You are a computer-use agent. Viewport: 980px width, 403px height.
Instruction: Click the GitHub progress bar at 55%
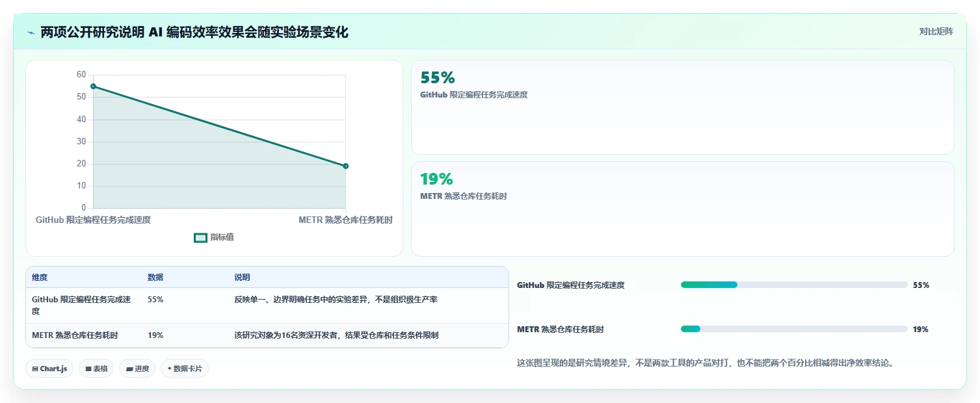tap(794, 285)
